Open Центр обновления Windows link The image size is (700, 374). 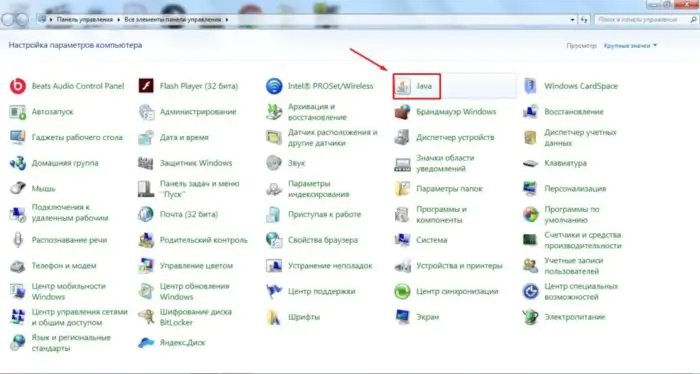pyautogui.click(x=194, y=291)
